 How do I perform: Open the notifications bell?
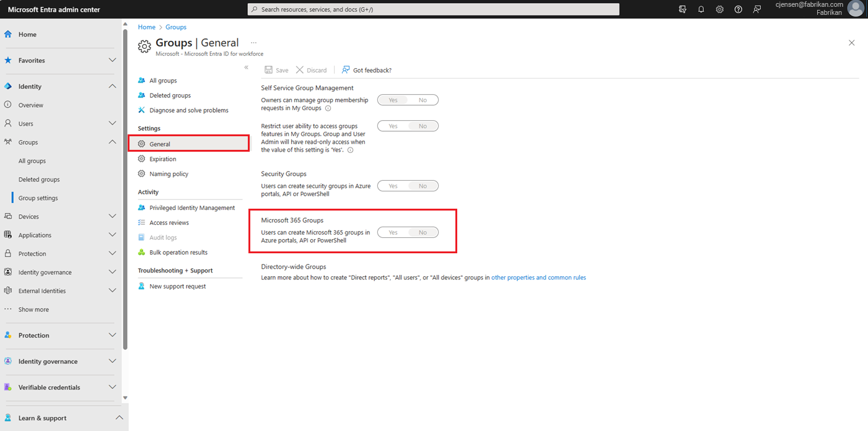click(701, 9)
